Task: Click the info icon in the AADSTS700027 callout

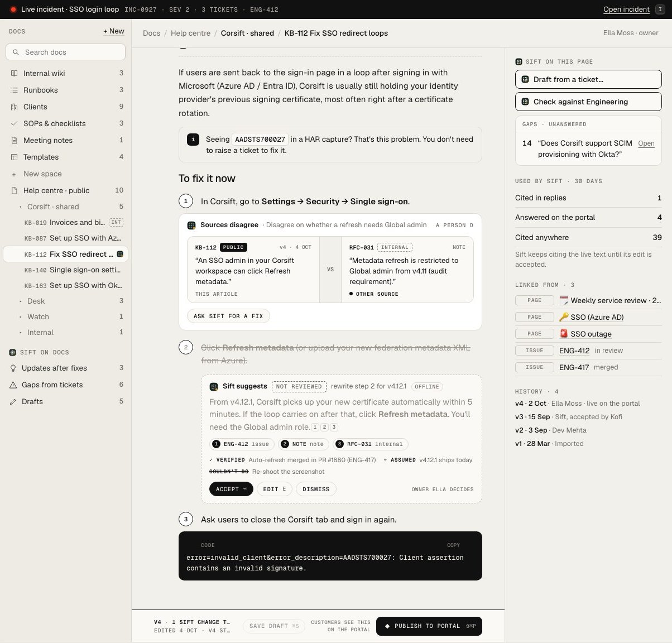Action: point(193,140)
